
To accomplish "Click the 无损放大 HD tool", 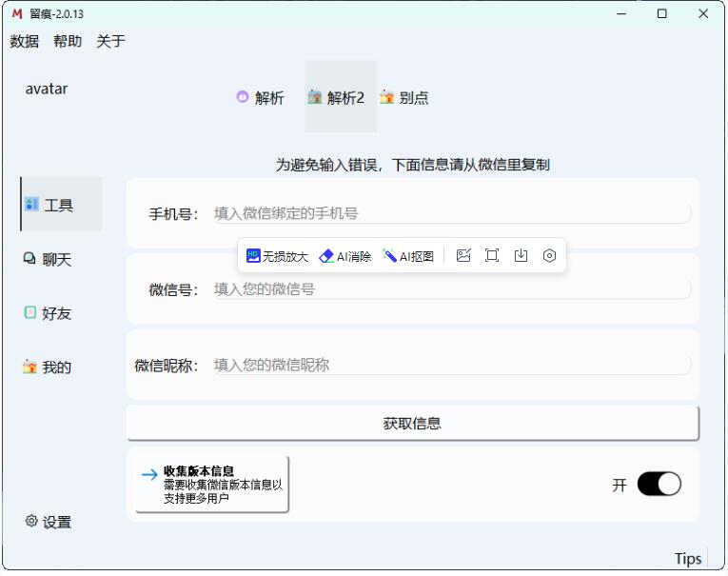I will point(277,256).
